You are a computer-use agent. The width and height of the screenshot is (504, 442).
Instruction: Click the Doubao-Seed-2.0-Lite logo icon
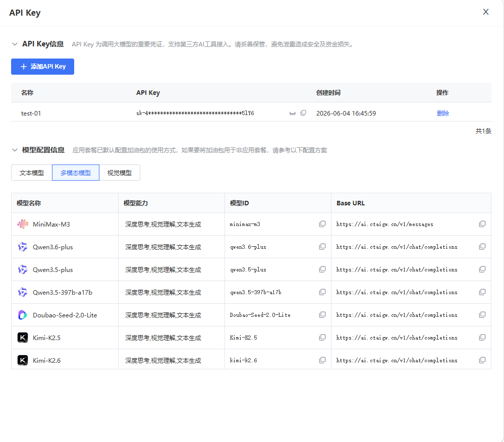tap(23, 315)
